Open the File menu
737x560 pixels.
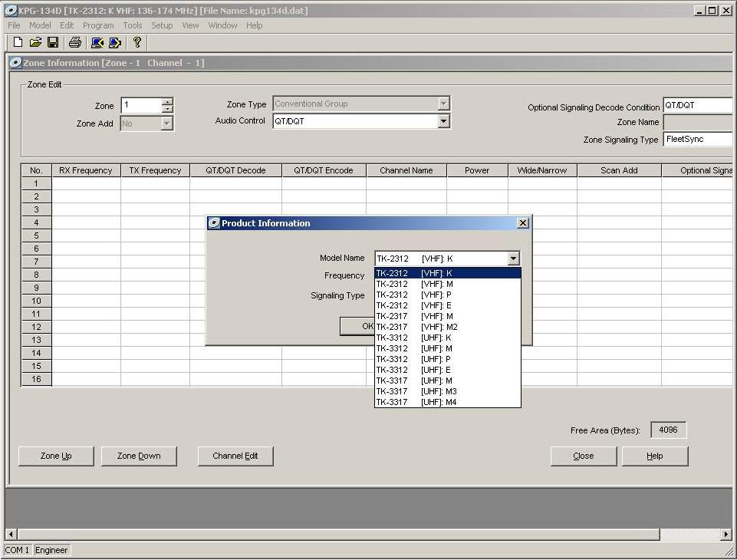tap(14, 25)
